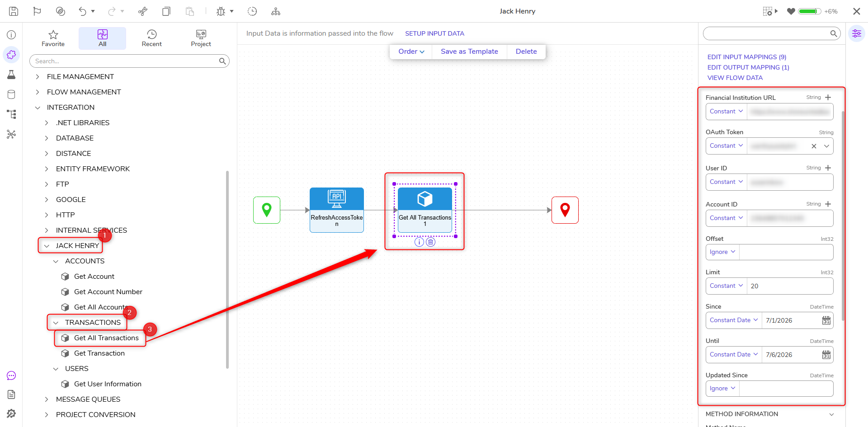Select the Get Transaction step
The width and height of the screenshot is (868, 427).
pyautogui.click(x=99, y=353)
